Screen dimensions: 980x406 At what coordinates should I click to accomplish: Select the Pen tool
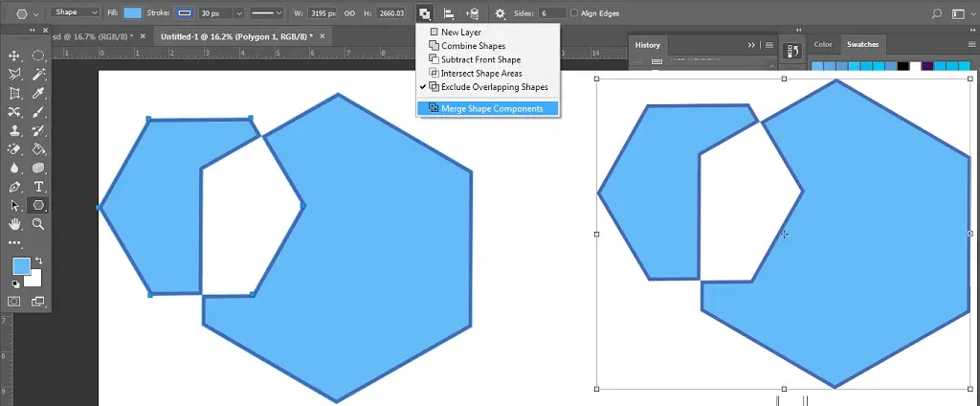click(x=14, y=187)
